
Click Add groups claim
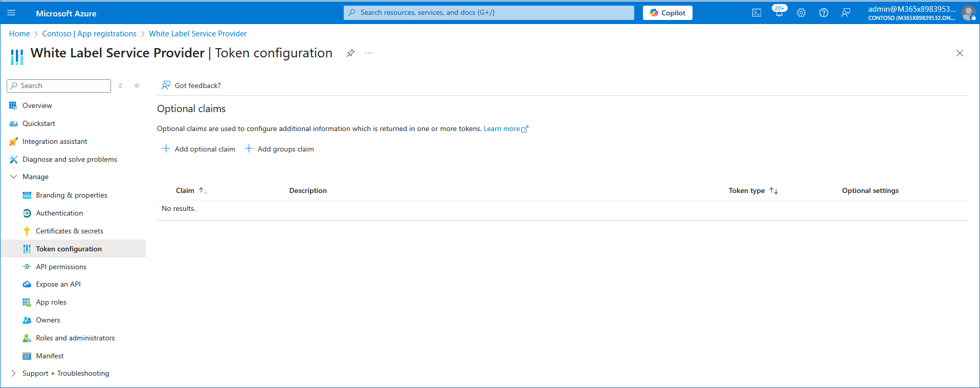pos(280,149)
